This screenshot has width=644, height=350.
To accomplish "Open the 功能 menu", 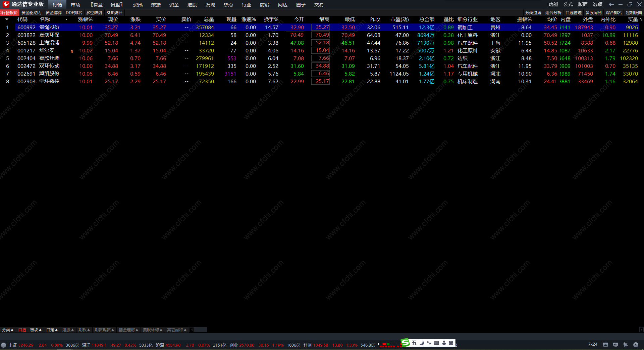I will [x=553, y=4].
